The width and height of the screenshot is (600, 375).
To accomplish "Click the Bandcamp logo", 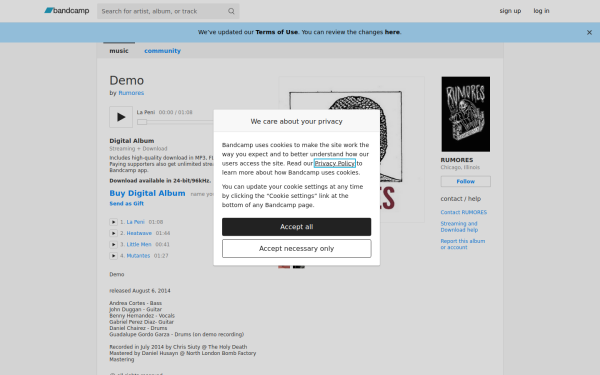I will (67, 11).
